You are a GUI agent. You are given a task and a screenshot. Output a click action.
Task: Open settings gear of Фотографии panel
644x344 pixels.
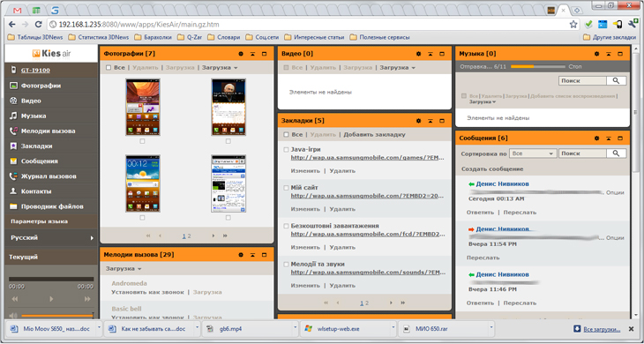[241, 54]
